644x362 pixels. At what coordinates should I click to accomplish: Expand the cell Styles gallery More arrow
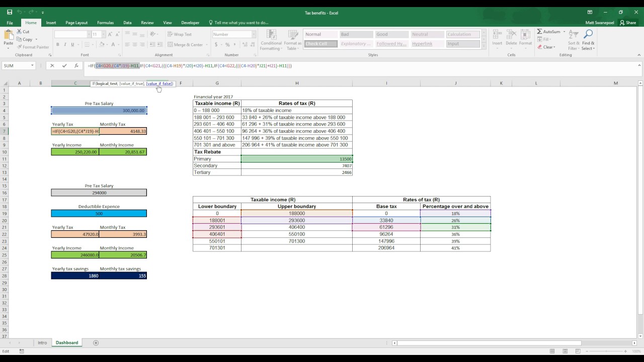coord(484,45)
